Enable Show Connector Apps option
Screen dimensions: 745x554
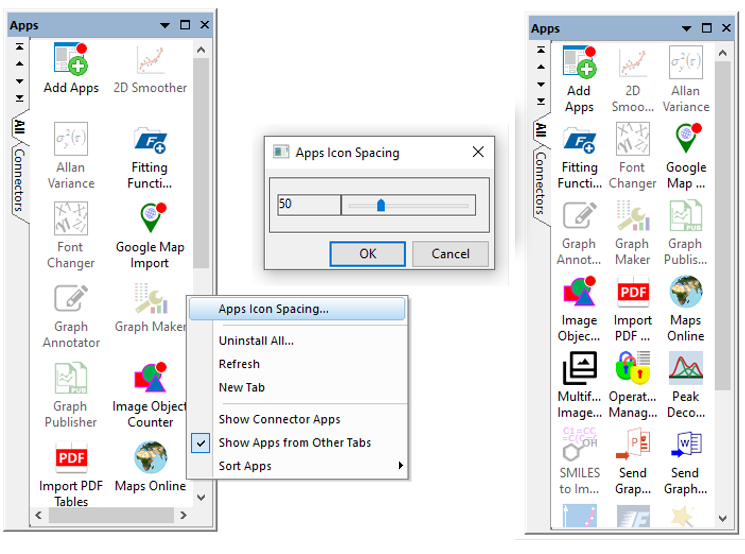279,420
